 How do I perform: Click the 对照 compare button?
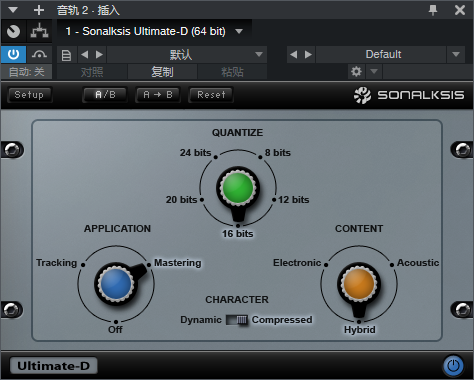click(92, 72)
